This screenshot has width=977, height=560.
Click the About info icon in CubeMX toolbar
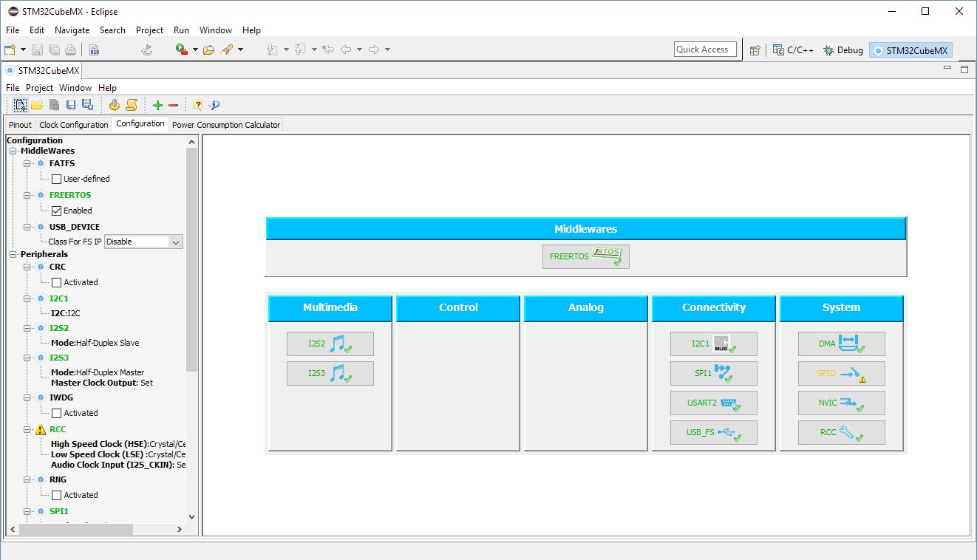pyautogui.click(x=214, y=105)
